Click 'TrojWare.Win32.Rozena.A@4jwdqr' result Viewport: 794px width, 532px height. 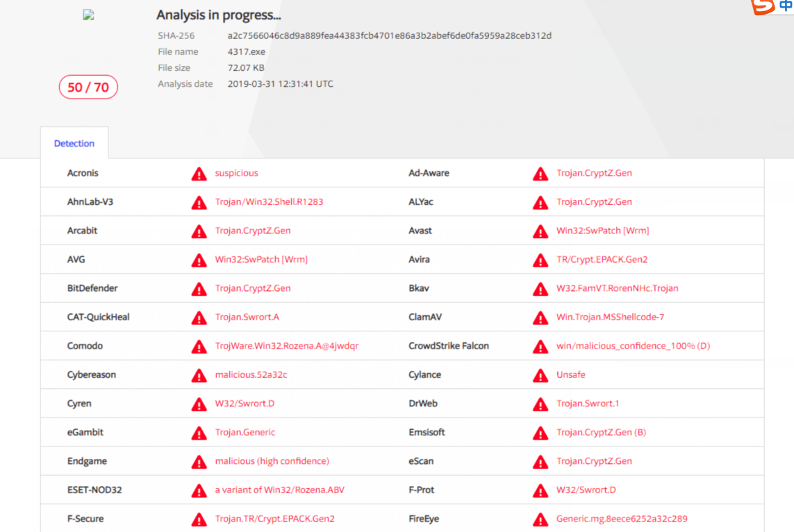click(x=287, y=347)
